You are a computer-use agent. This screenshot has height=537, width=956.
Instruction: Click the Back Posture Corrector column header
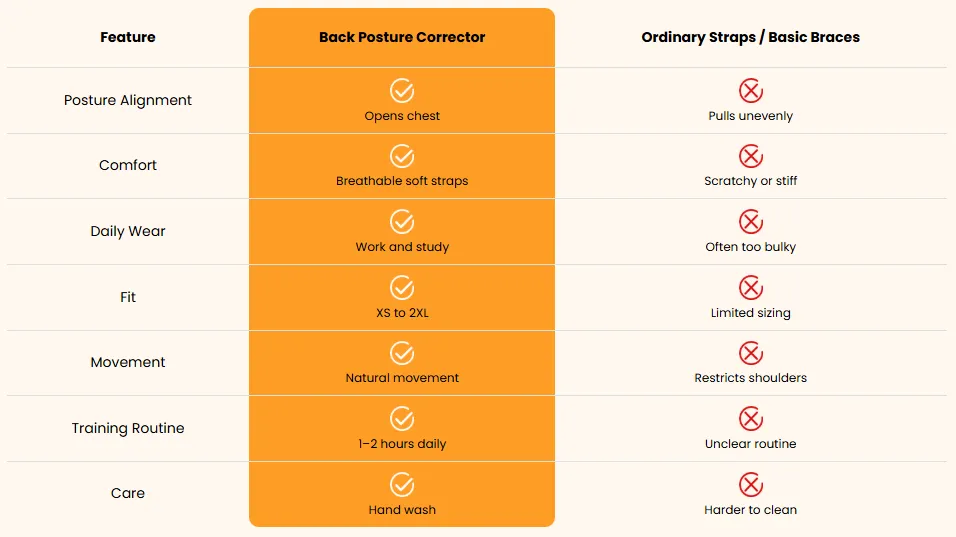coord(402,37)
